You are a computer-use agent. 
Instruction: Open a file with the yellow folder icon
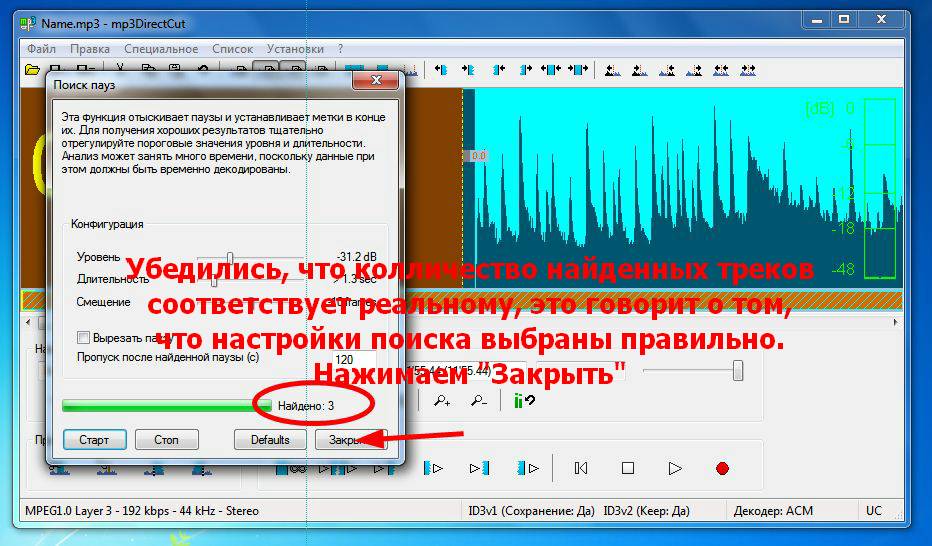(x=32, y=70)
